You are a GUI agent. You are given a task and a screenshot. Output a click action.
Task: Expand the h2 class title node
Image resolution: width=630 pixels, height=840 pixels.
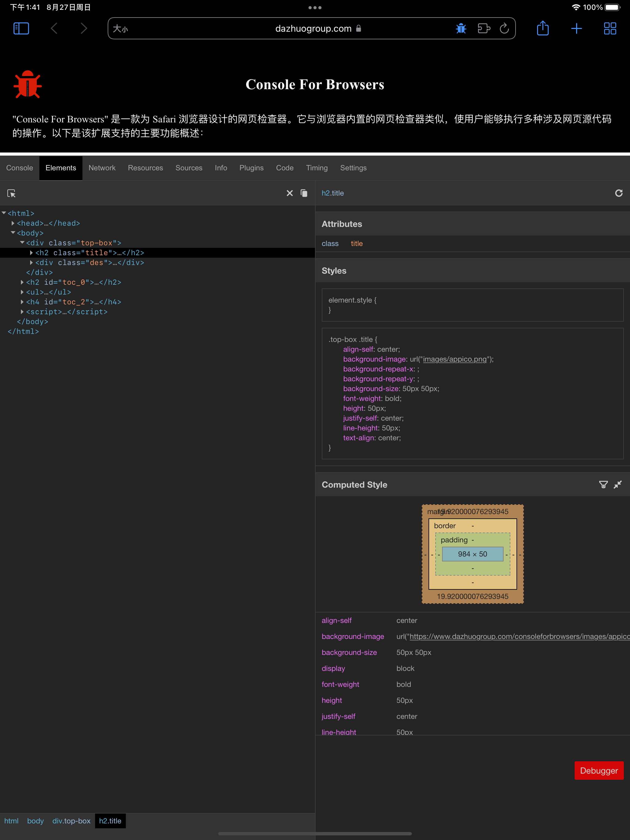[31, 252]
